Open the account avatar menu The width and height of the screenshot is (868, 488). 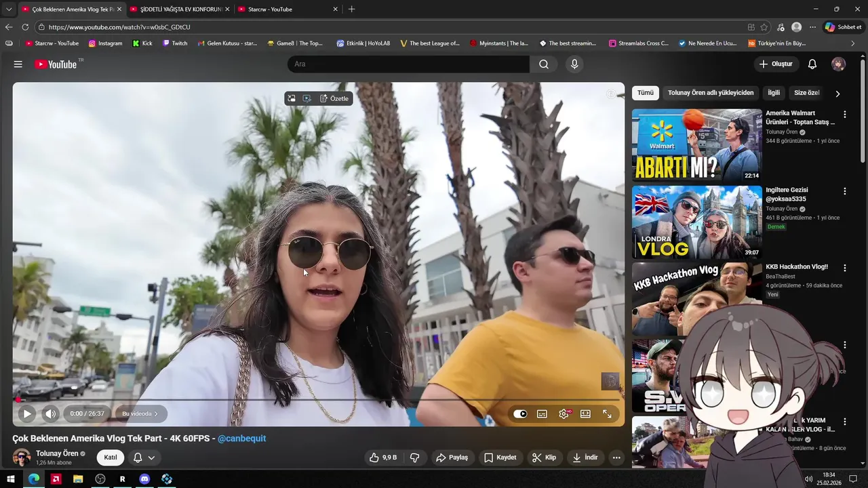(839, 64)
